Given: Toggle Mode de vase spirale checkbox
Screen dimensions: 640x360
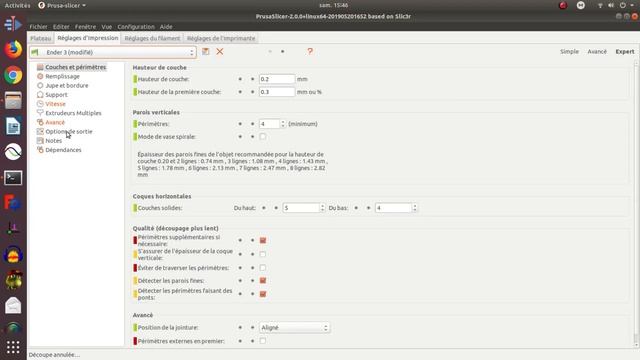Looking at the screenshot, I should tap(263, 136).
